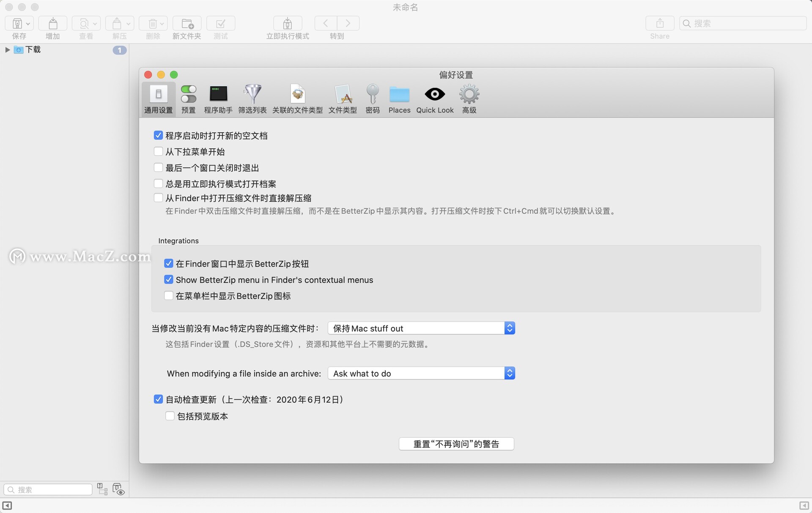Open the 保存 button dropdown arrow
This screenshot has width=812, height=513.
(28, 24)
